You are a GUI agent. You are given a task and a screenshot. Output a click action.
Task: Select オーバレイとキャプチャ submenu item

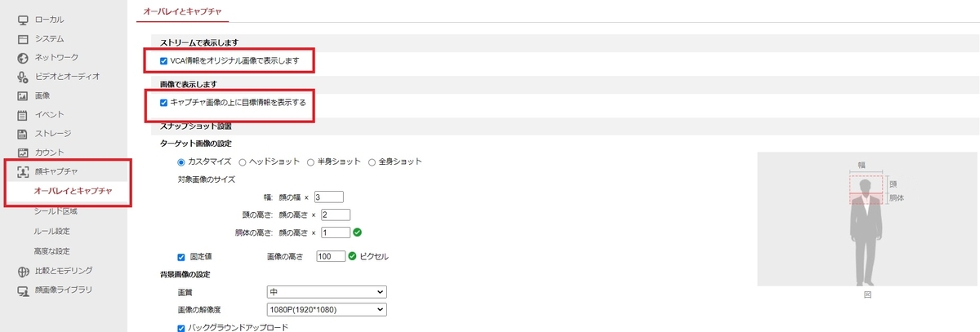[73, 192]
